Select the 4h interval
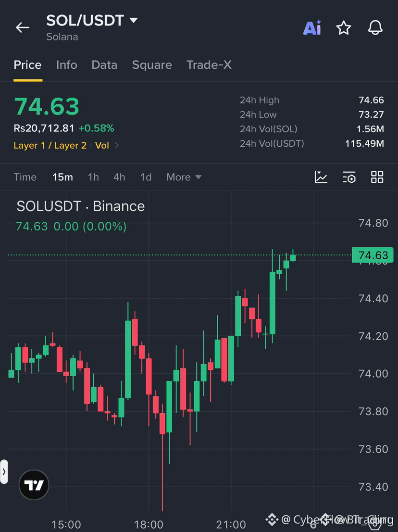Image resolution: width=398 pixels, height=532 pixels. pos(119,177)
